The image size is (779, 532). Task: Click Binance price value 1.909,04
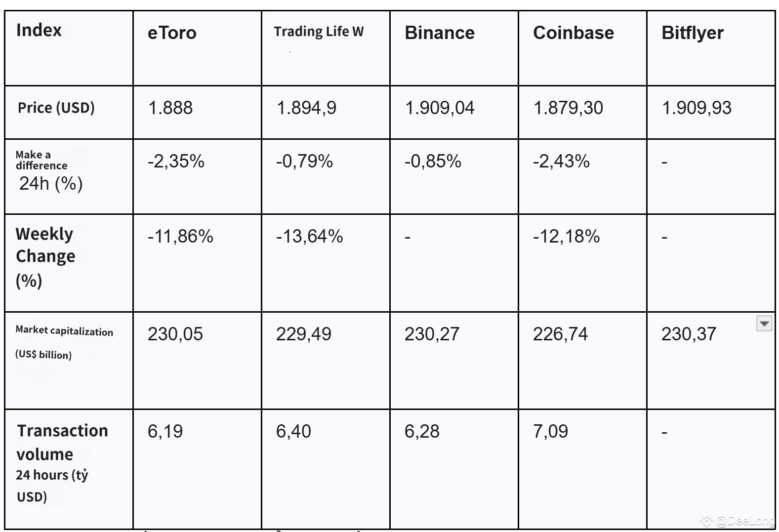pyautogui.click(x=439, y=108)
